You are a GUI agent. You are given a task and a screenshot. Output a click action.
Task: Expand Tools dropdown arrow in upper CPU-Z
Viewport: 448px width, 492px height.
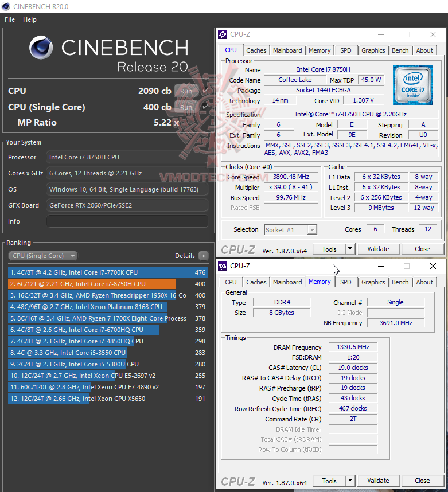pos(350,249)
